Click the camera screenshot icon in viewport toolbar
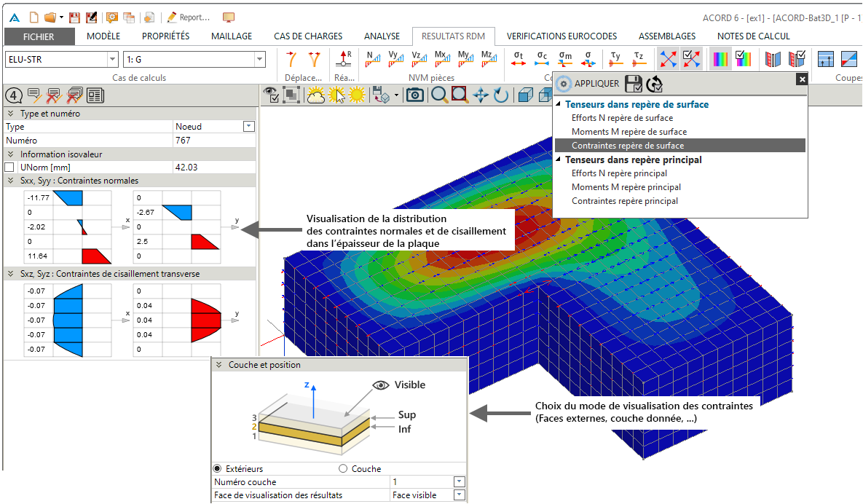 tap(414, 95)
